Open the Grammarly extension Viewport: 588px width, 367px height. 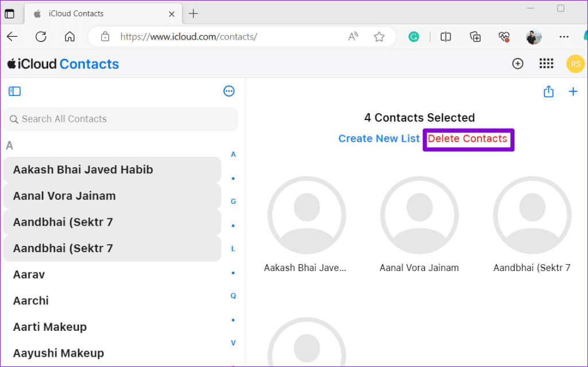pyautogui.click(x=413, y=36)
